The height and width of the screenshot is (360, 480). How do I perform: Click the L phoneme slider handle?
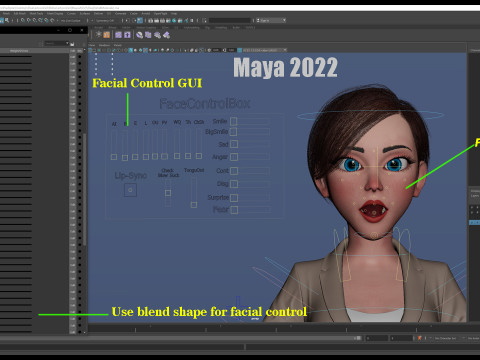click(146, 157)
